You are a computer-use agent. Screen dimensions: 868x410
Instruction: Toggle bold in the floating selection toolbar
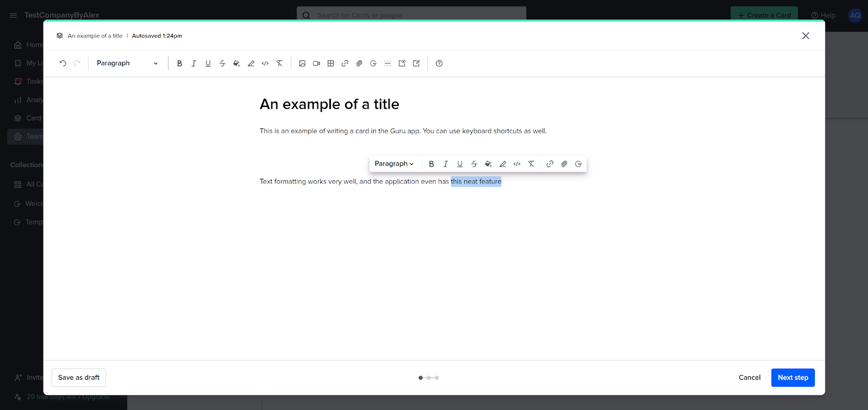click(x=431, y=164)
